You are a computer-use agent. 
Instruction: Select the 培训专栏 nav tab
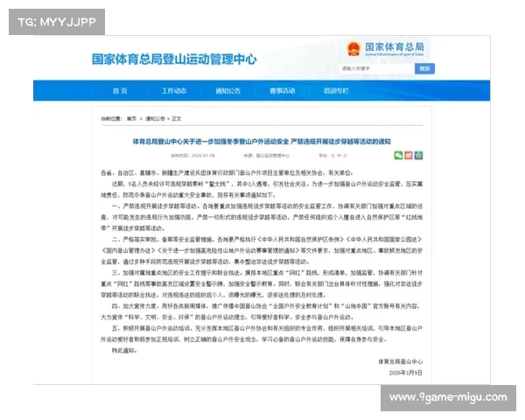click(336, 91)
